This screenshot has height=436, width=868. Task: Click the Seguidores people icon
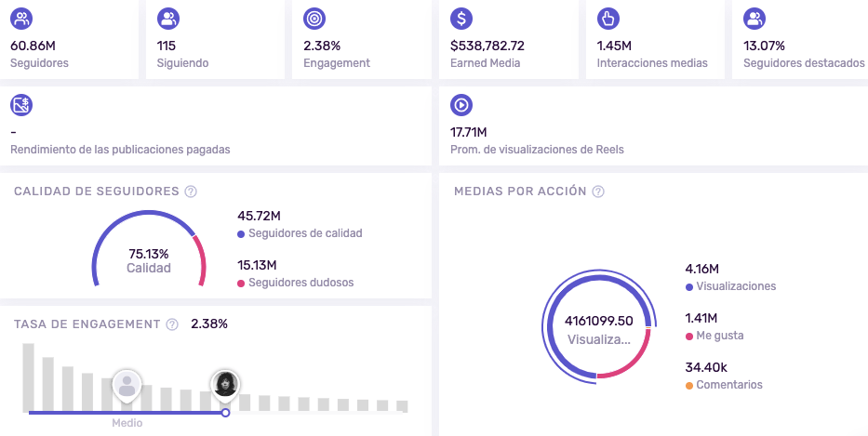(x=21, y=19)
